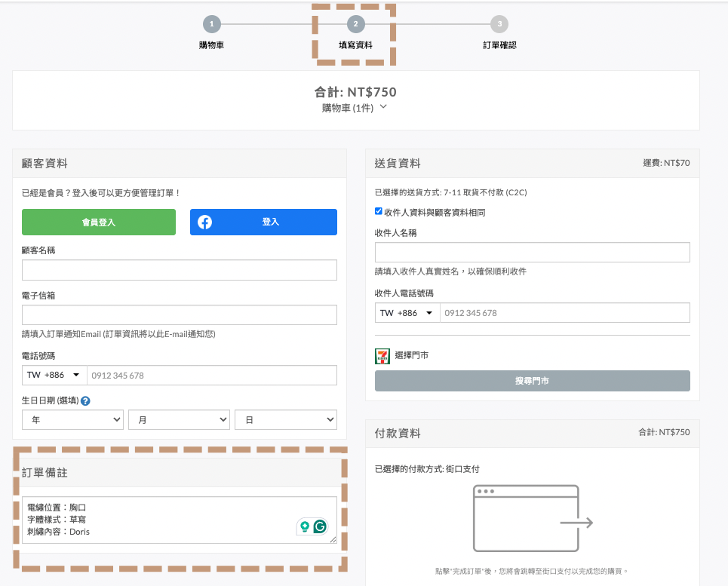Toggle the 收件人資料與顧客資料相同 checkbox

(x=379, y=212)
